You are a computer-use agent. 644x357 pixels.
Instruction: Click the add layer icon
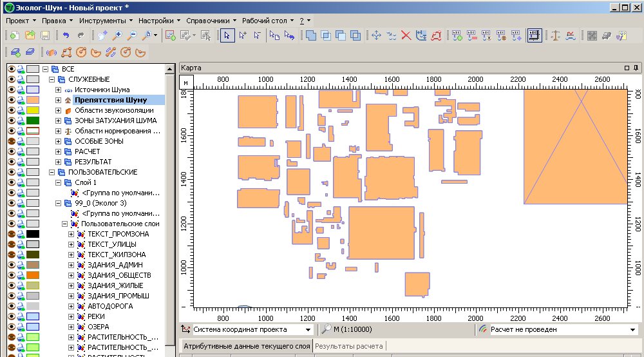point(14,52)
